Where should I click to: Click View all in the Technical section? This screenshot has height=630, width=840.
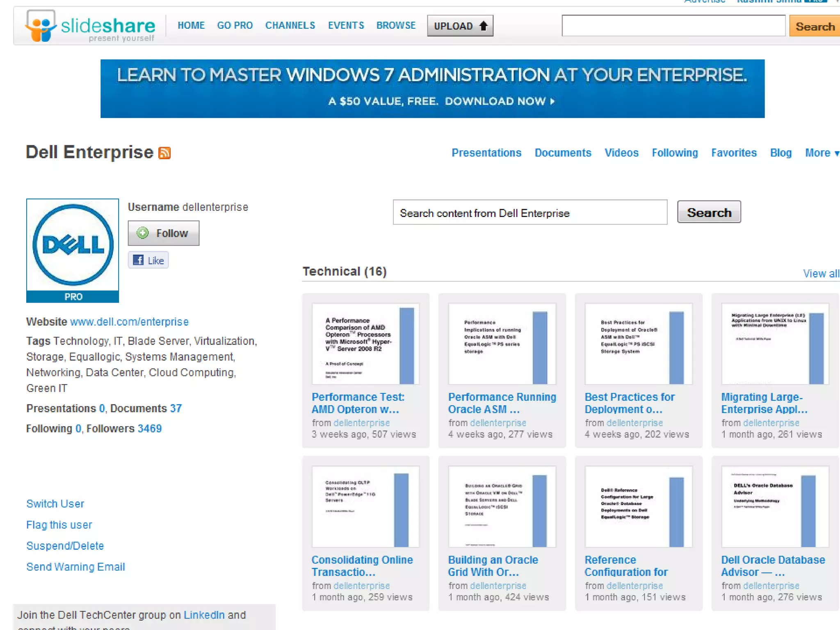821,274
